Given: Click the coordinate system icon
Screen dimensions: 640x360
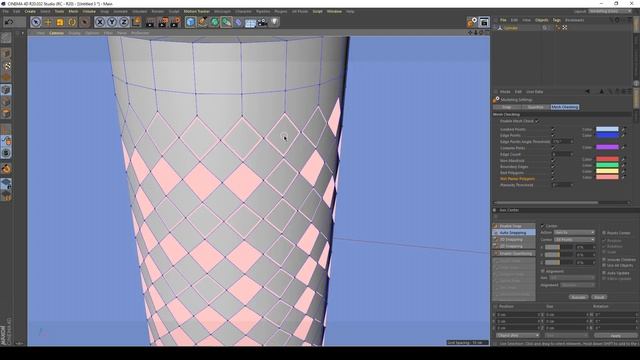Looking at the screenshot, I should click(136, 22).
